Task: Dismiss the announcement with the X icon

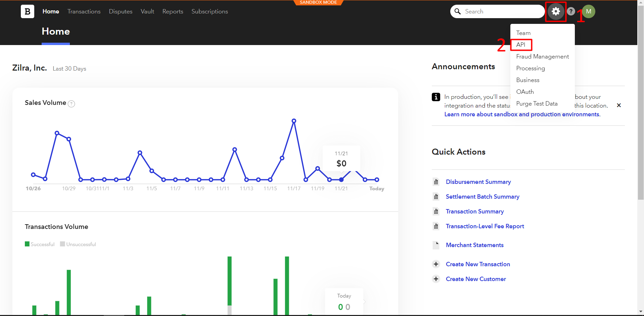Action: point(618,105)
